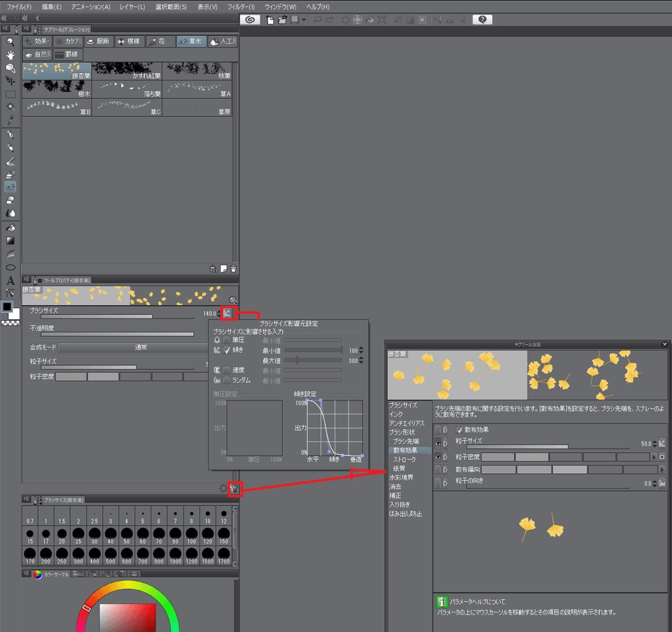672x632 pixels.
Task: Adjust 粒子サイズ slider in sub tool detail
Action: 547,447
